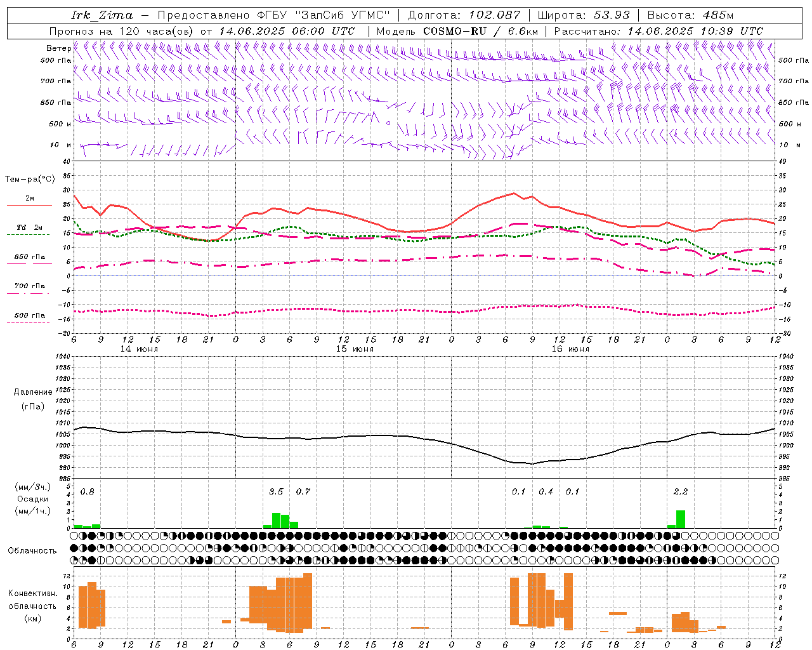Click the tallest green bar under 3.5
Screen dimensions: 812x650
[x=276, y=521]
